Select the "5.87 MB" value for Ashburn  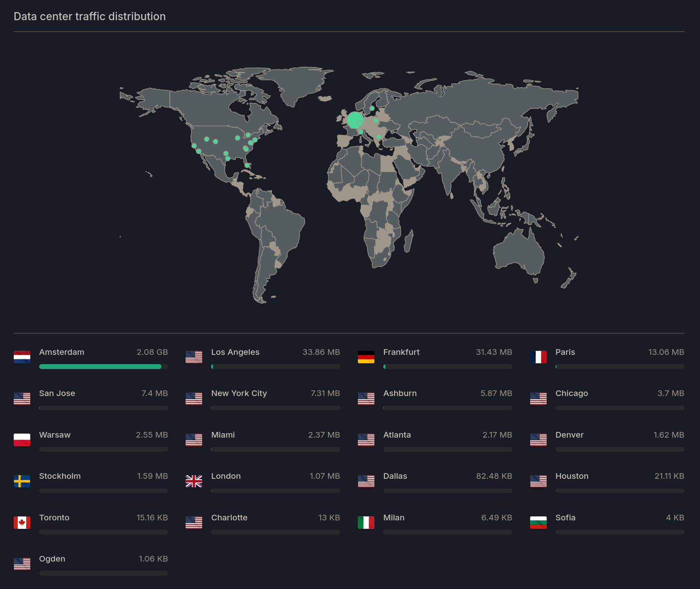pos(496,393)
